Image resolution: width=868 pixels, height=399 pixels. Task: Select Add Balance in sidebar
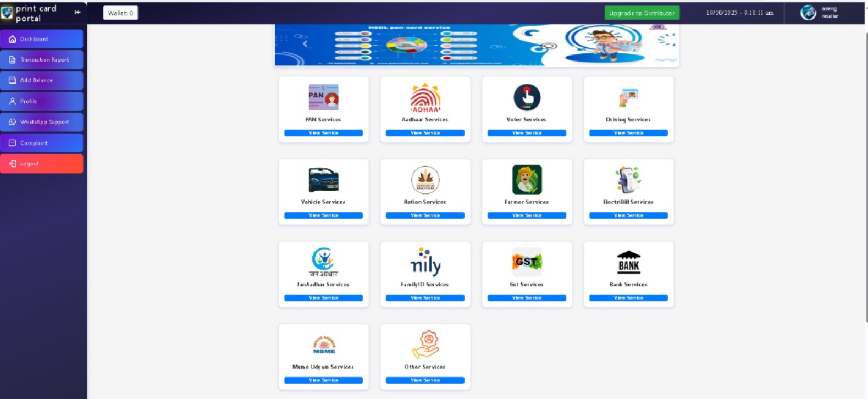42,80
